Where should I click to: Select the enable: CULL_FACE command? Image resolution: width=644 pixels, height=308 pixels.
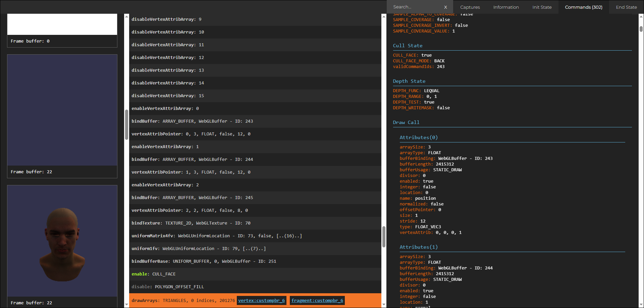click(255, 274)
